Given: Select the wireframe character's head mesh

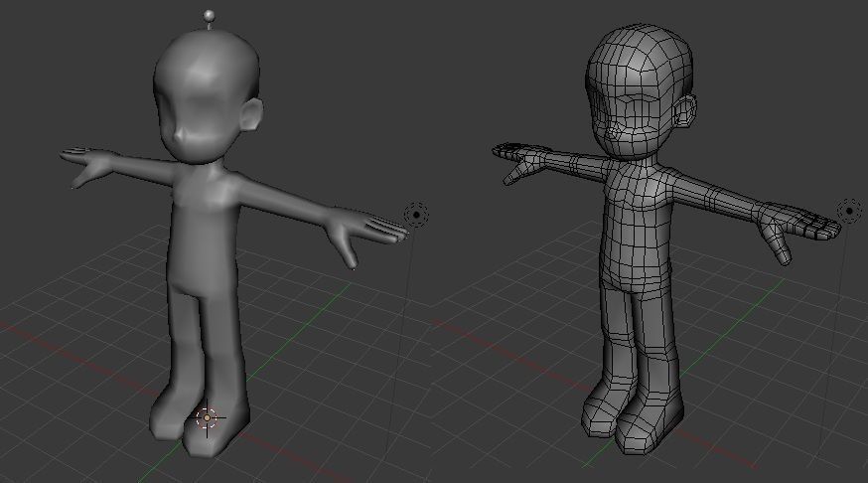Looking at the screenshot, I should tap(641, 91).
